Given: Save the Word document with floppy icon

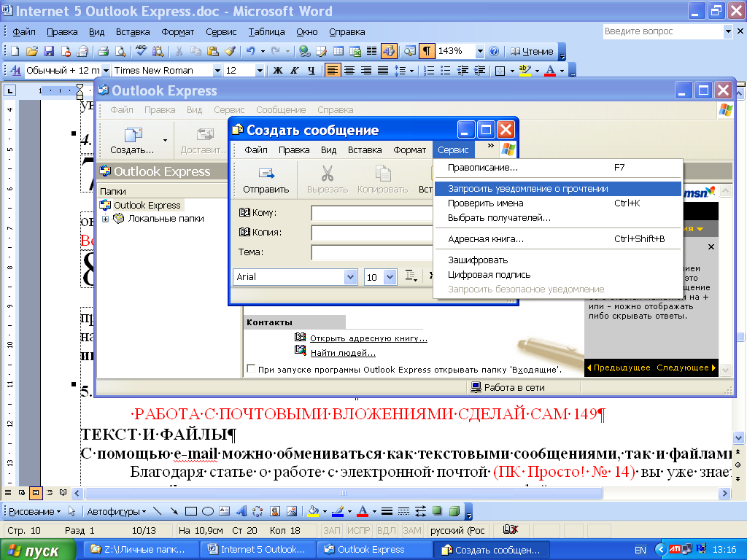Looking at the screenshot, I should tap(49, 51).
